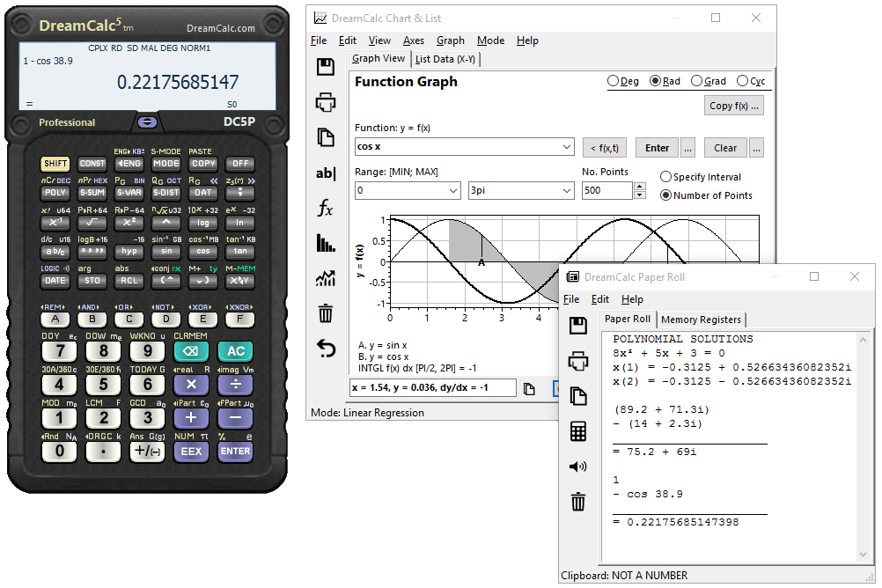Click the Enter button in Function Graph

pos(657,148)
